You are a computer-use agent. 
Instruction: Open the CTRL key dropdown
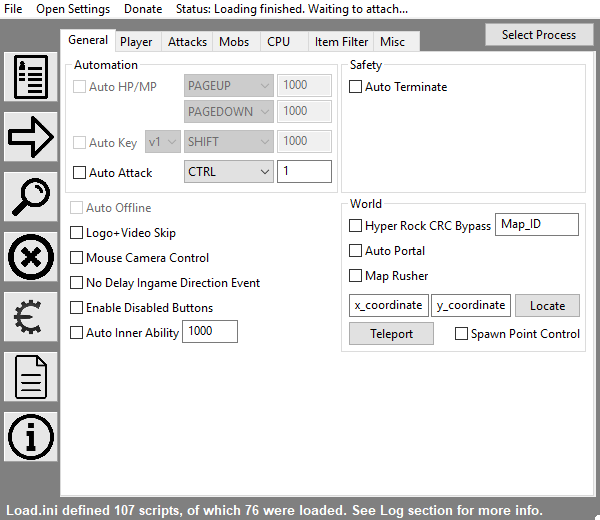pyautogui.click(x=228, y=171)
